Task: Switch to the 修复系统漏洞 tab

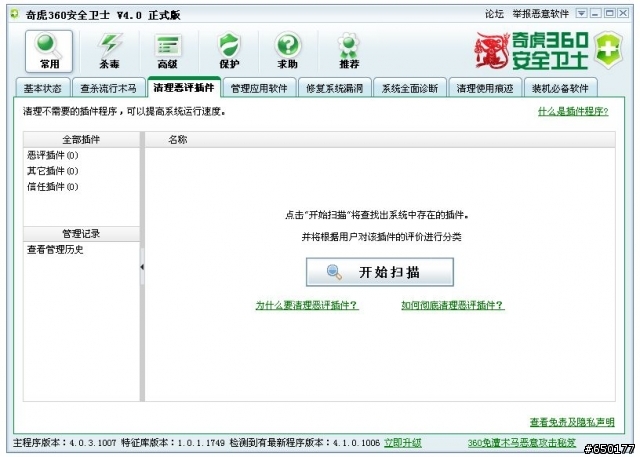Action: [335, 88]
